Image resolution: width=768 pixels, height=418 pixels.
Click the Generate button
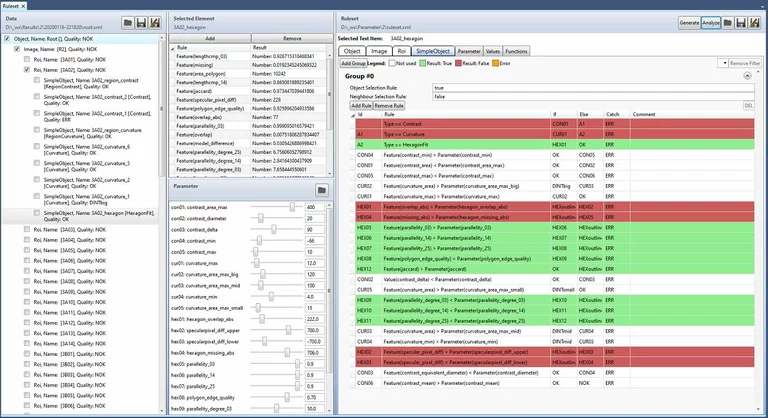tap(689, 23)
